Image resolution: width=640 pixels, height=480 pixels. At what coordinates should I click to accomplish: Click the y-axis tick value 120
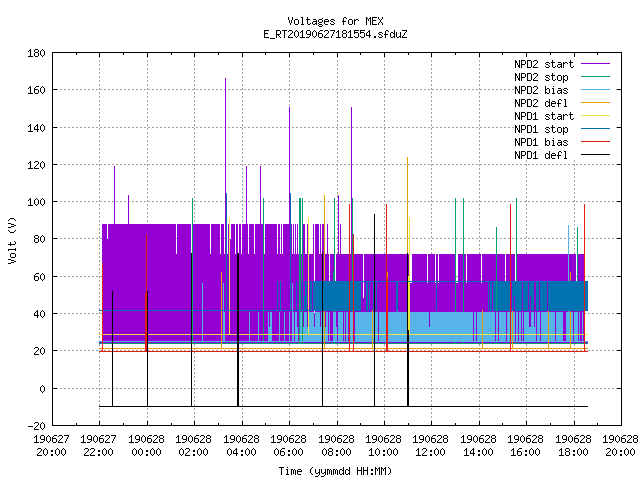(36, 165)
